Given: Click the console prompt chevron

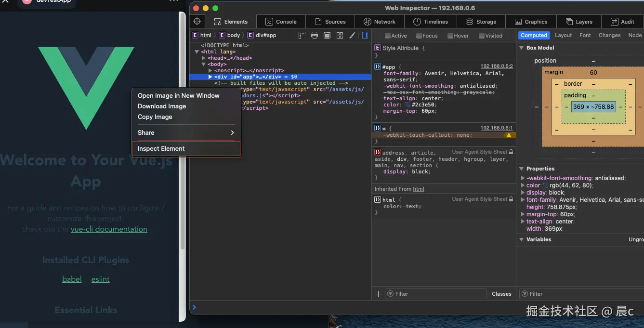Looking at the screenshot, I should click(x=194, y=307).
